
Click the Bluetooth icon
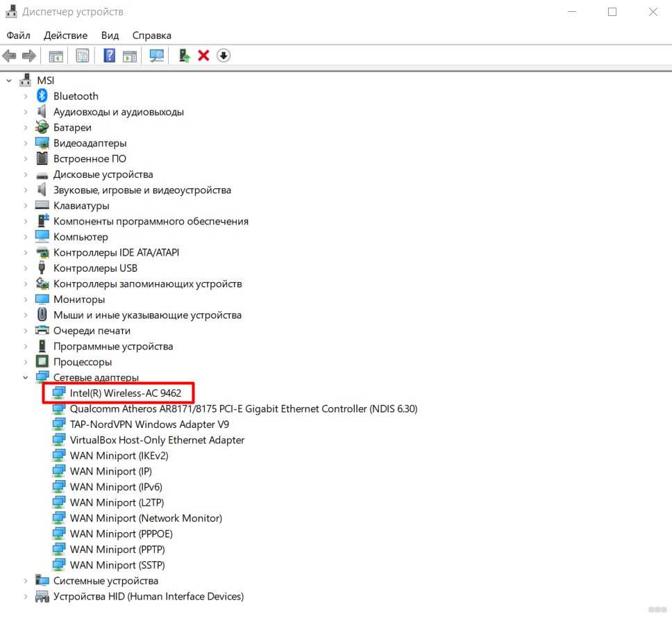tap(42, 96)
